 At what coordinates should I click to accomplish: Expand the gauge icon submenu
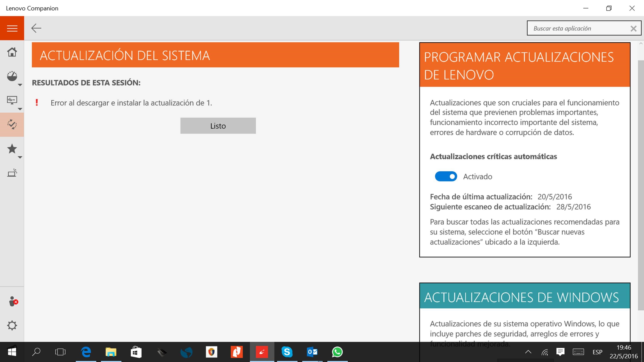point(20,85)
